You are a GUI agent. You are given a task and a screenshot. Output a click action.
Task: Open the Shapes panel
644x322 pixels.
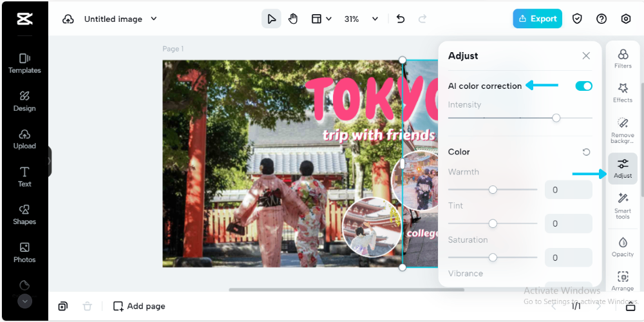(24, 215)
